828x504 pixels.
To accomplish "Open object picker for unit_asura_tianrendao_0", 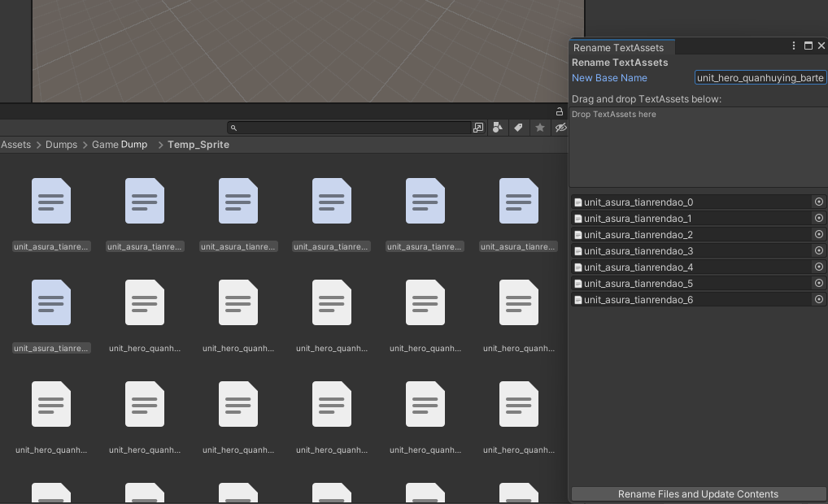I will [819, 202].
